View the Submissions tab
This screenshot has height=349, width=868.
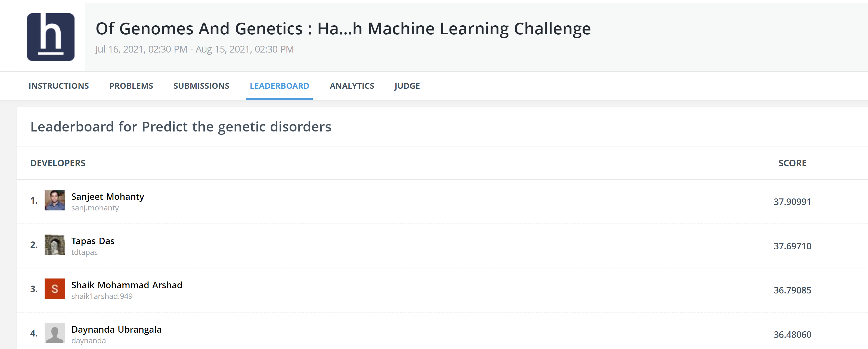[x=201, y=86]
